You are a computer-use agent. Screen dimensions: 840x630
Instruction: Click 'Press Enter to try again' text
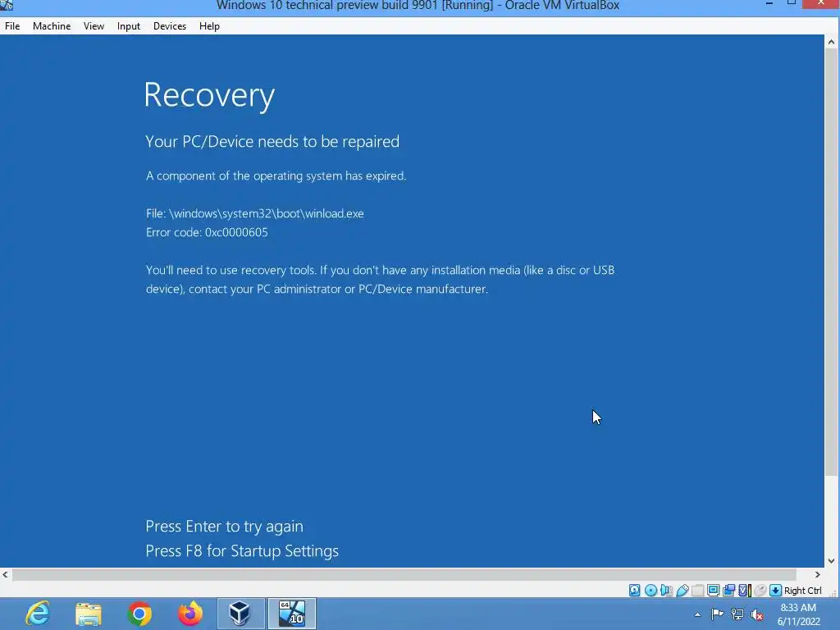coord(225,527)
